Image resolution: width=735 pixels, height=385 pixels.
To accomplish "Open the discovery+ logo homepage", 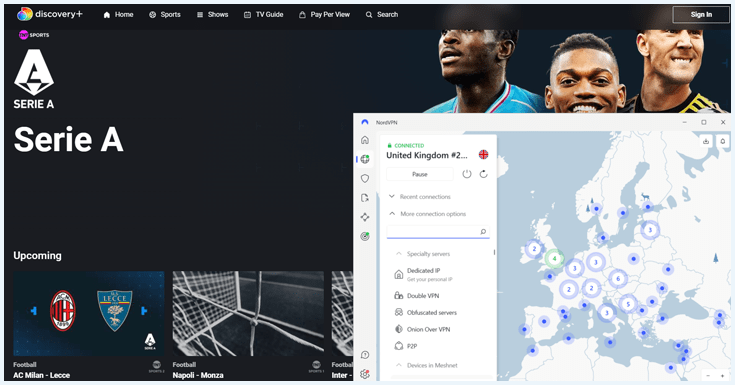I will coord(50,15).
